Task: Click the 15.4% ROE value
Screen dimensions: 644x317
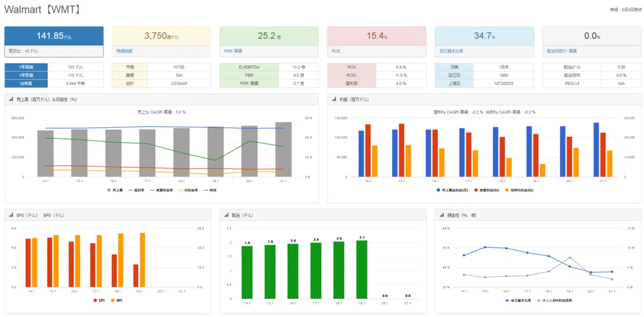Action: (377, 36)
